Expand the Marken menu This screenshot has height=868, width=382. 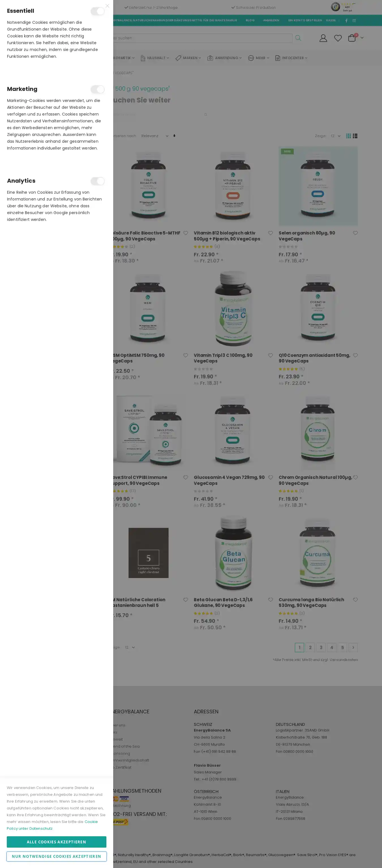[x=188, y=58]
